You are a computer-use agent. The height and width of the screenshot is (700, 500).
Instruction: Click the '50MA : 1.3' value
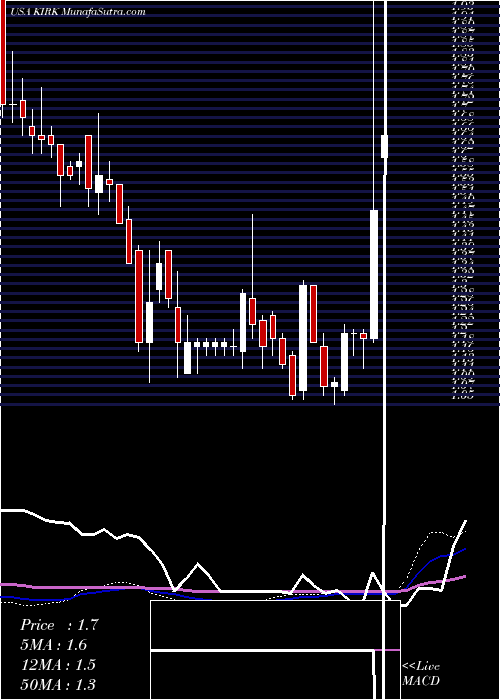click(58, 684)
